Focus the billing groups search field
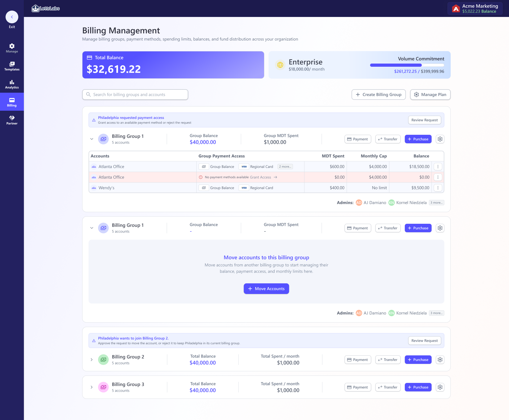This screenshot has height=420, width=509. point(135,95)
